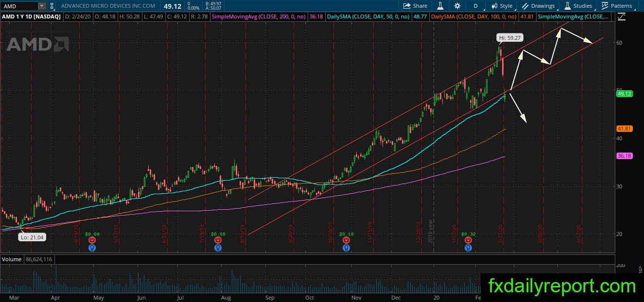Image resolution: width=644 pixels, height=302 pixels.
Task: Click the Nov label on time axis
Action: [x=356, y=298]
